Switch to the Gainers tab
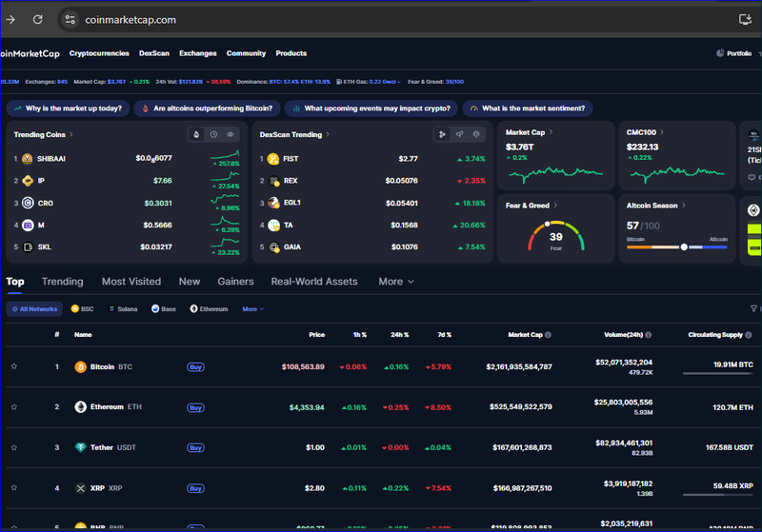762x532 pixels. tap(235, 282)
